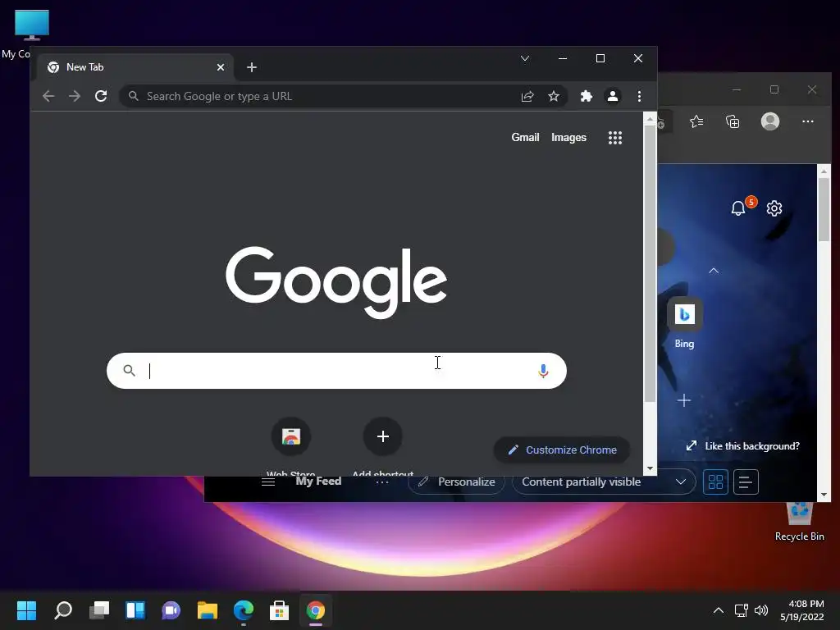
Task: Click Chrome page vertical scrollbar
Action: (650, 263)
